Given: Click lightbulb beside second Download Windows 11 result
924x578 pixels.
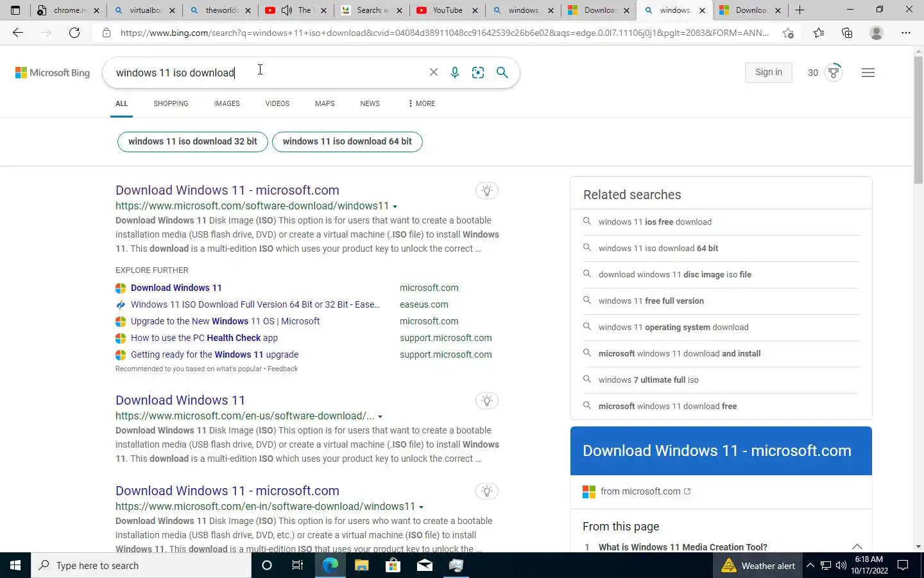Looking at the screenshot, I should point(487,401).
